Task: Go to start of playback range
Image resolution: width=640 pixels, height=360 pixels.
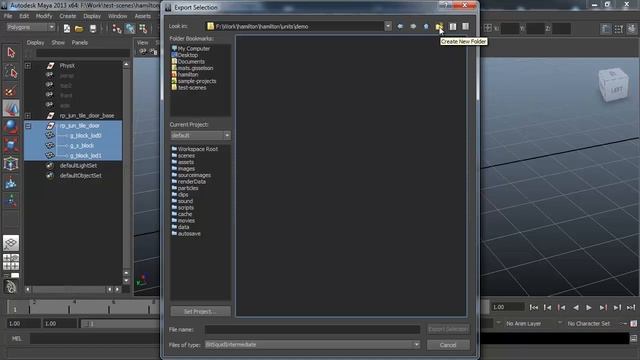Action: click(533, 307)
